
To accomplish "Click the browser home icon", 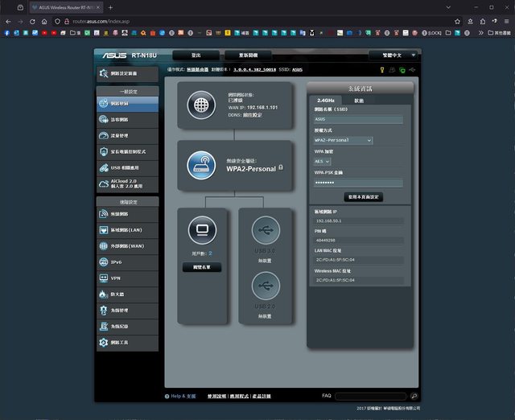I will coord(44,22).
